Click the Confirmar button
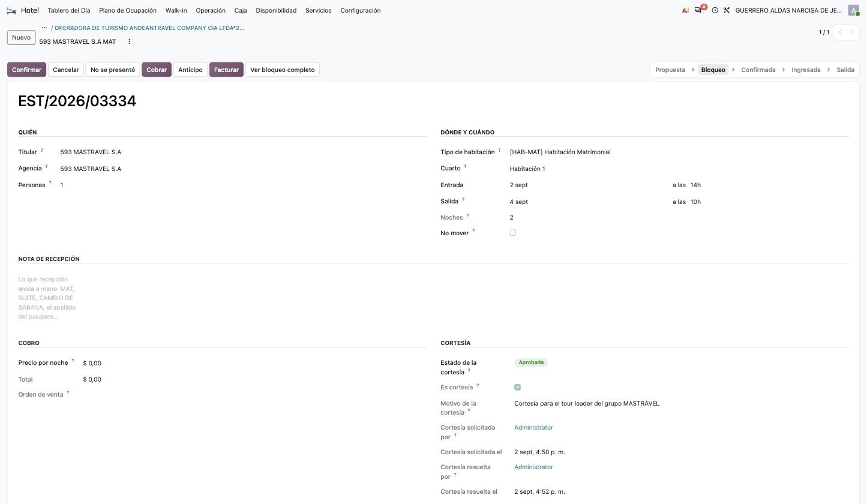The height and width of the screenshot is (504, 867). pyautogui.click(x=26, y=70)
